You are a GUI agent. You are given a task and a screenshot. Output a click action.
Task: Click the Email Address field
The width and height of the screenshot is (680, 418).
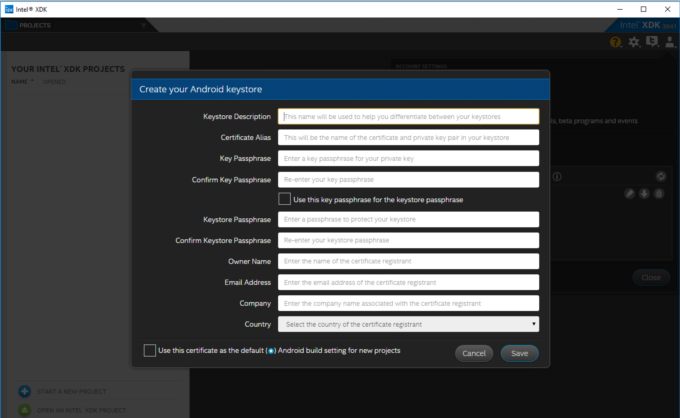409,282
